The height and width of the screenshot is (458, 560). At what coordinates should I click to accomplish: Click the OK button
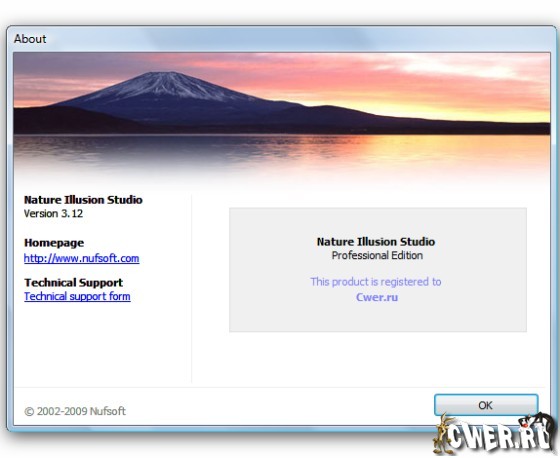(x=486, y=405)
